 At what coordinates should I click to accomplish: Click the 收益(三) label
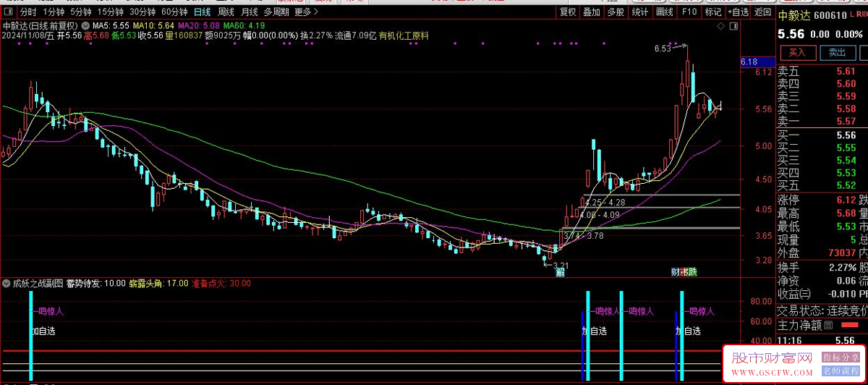pyautogui.click(x=794, y=294)
